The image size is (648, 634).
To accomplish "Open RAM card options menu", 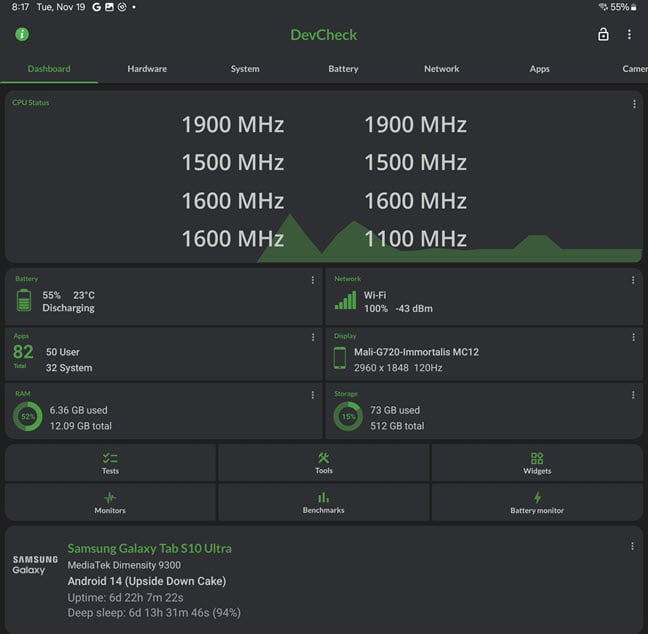I will click(x=312, y=395).
